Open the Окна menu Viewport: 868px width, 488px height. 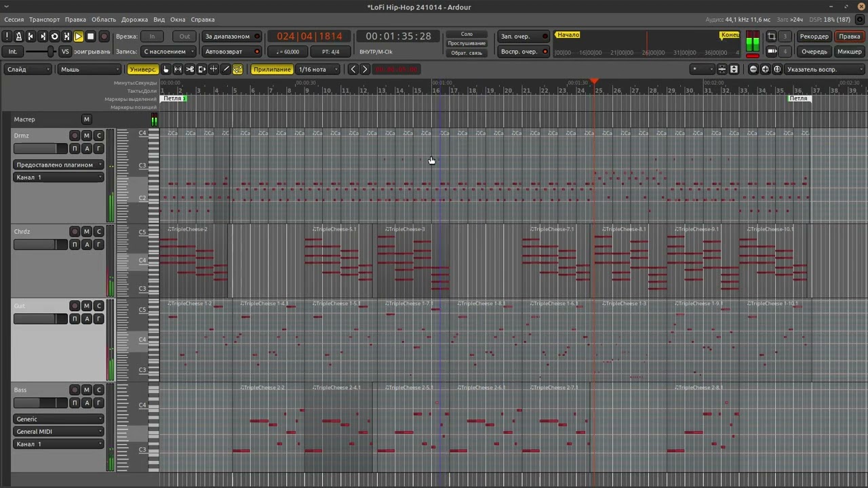pyautogui.click(x=178, y=20)
